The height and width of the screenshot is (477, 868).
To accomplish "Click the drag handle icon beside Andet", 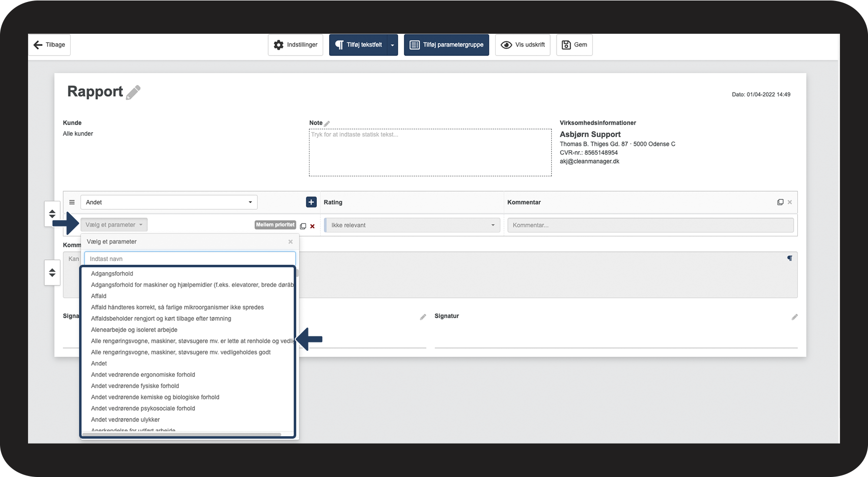I will pos(72,202).
